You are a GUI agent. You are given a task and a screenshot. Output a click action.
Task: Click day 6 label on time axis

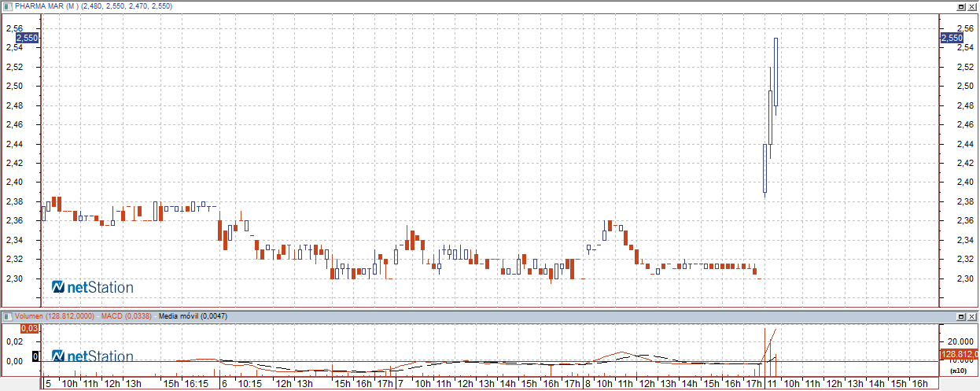coord(225,384)
